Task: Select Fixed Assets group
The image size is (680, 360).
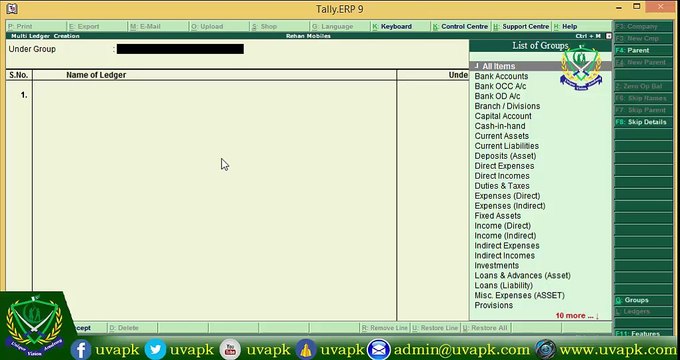Action: 498,216
